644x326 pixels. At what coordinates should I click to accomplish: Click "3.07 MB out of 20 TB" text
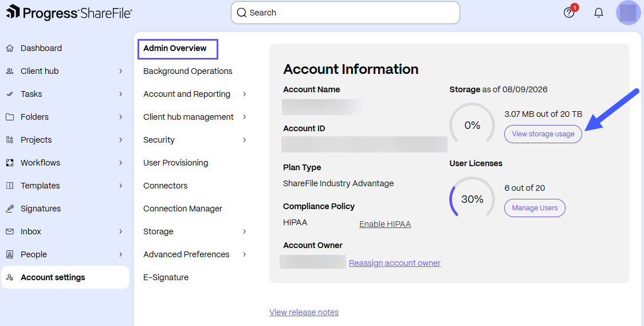[543, 114]
